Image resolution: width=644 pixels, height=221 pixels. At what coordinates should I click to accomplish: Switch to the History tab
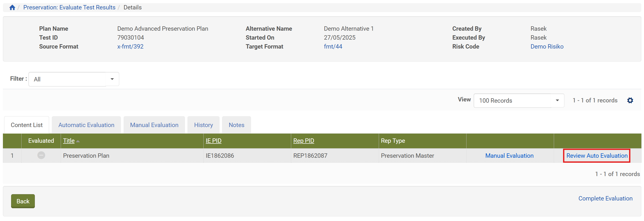tap(203, 125)
